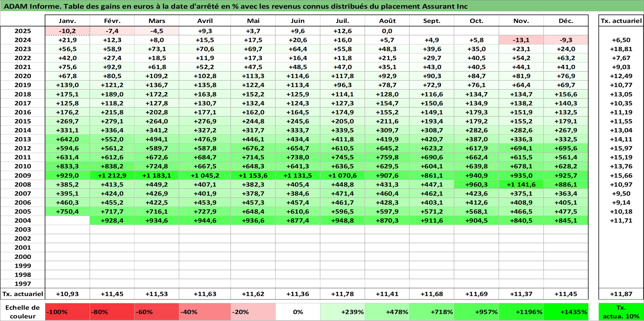Click the +471,4 cell in 2007

(342, 193)
